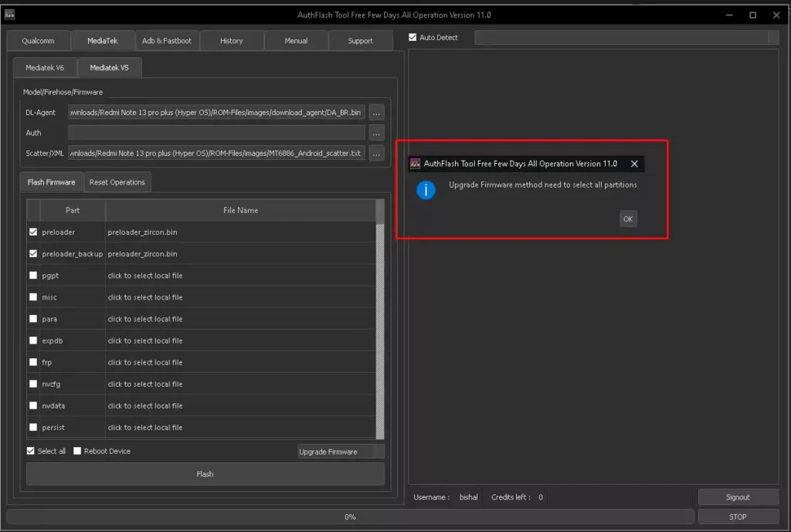Click the Flash button
The image size is (791, 532).
(x=205, y=474)
